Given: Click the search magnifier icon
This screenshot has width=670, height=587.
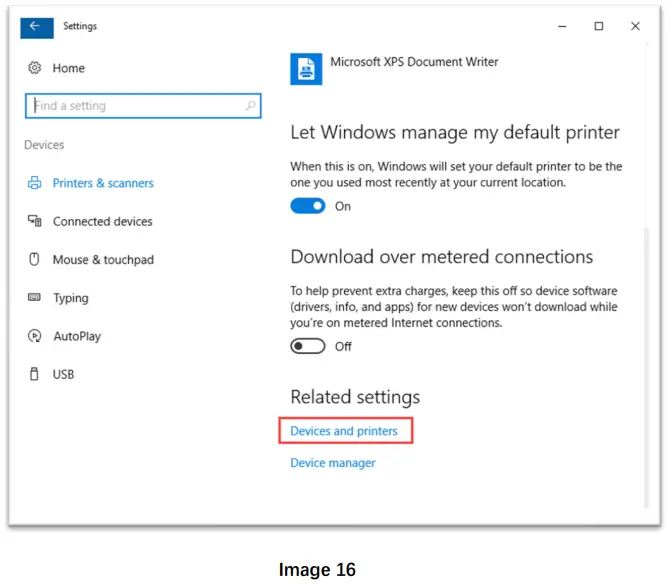Looking at the screenshot, I should [250, 105].
